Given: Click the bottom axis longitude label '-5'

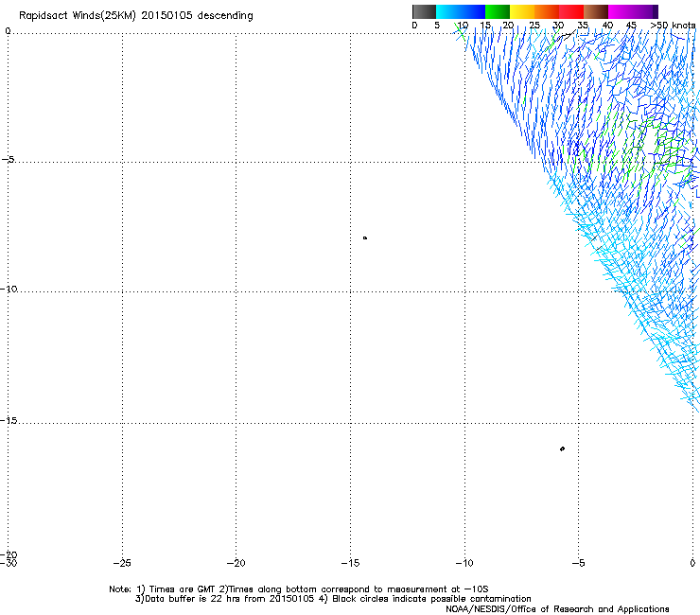Looking at the screenshot, I should (578, 563).
